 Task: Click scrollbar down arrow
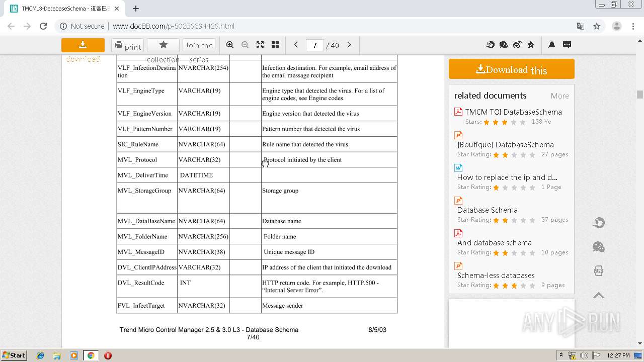coord(640,343)
